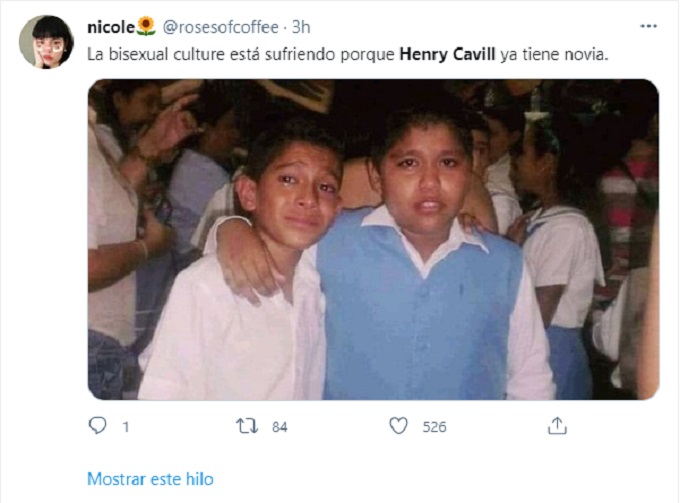Open the @rosesofcoffee handle link
The height and width of the screenshot is (503, 680).
tap(221, 26)
